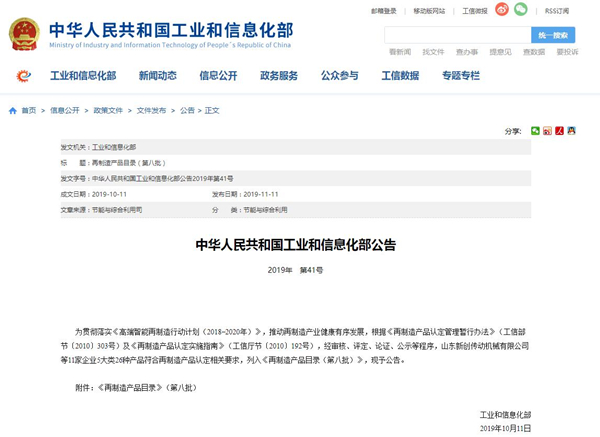Click the MIIT swirl logo in navigation bar

tap(24, 76)
